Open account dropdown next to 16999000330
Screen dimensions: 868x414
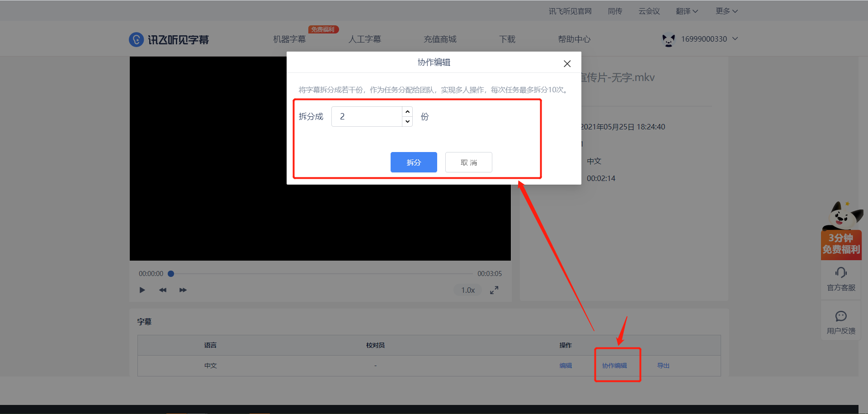pyautogui.click(x=735, y=39)
